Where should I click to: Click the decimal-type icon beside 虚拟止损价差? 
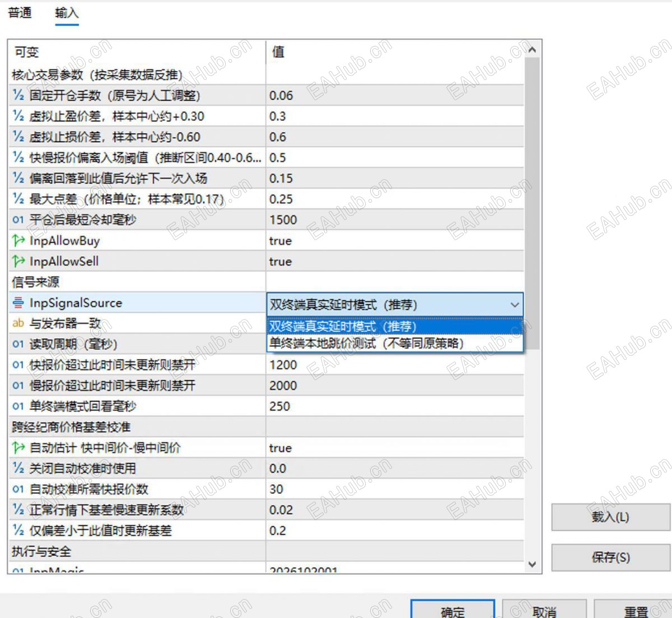18,137
